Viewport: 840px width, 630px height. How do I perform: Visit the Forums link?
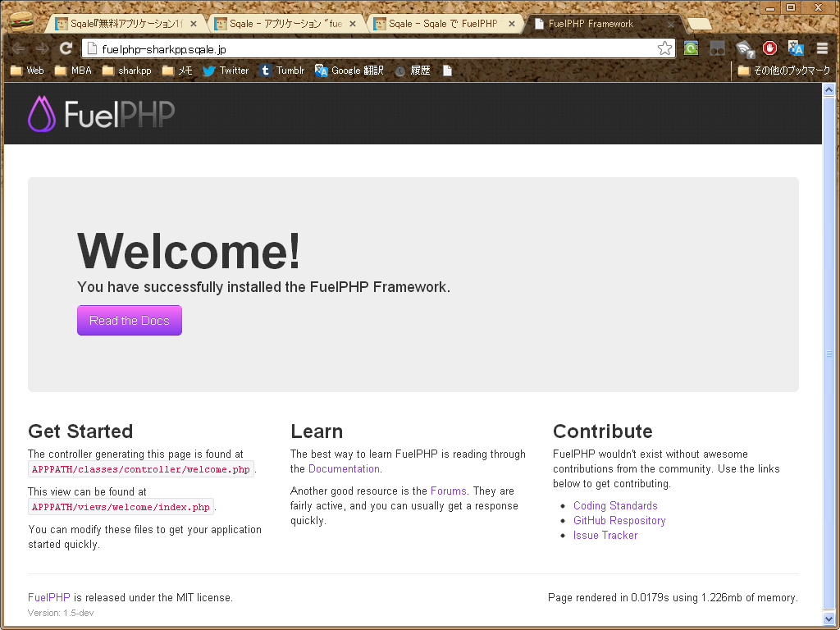(449, 491)
